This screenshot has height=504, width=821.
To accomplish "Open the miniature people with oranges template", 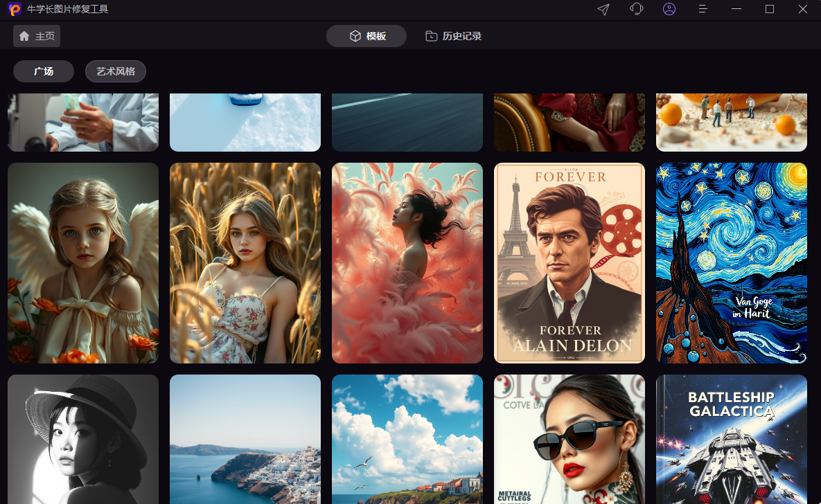I will 732,123.
